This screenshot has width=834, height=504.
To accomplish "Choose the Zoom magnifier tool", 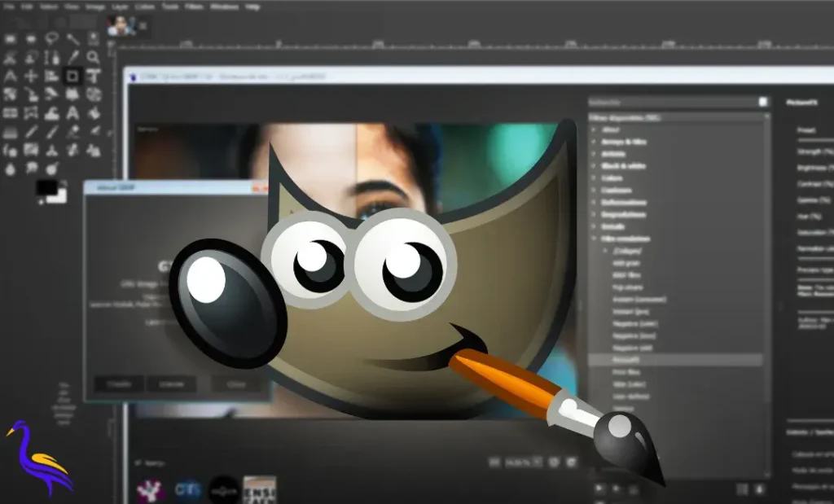I will [x=94, y=57].
